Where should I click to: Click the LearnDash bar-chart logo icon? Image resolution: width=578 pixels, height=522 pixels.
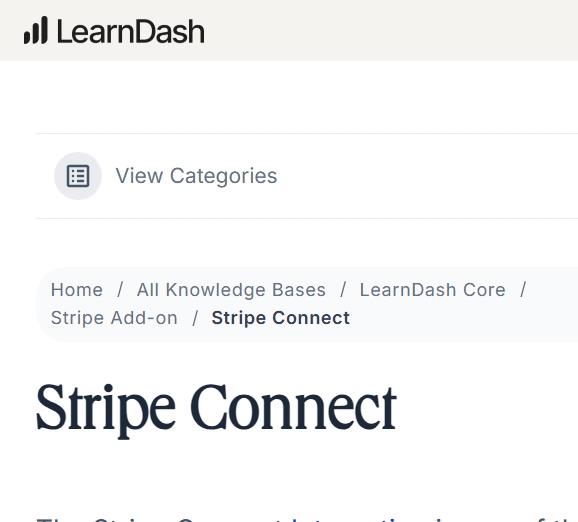pyautogui.click(x=36, y=31)
